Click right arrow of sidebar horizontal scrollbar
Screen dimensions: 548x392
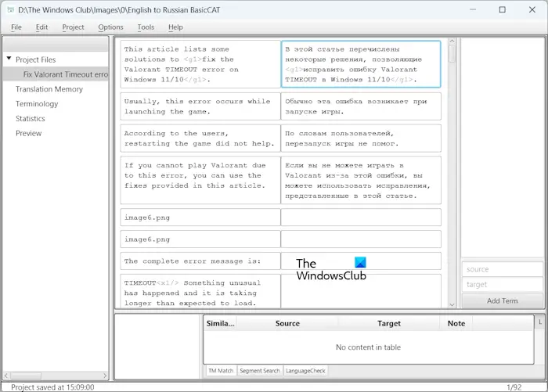pyautogui.click(x=105, y=376)
